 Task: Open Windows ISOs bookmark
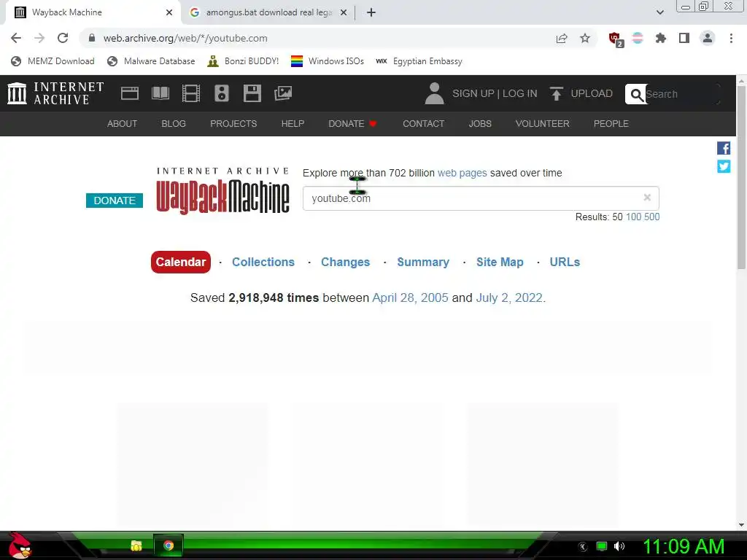click(328, 61)
